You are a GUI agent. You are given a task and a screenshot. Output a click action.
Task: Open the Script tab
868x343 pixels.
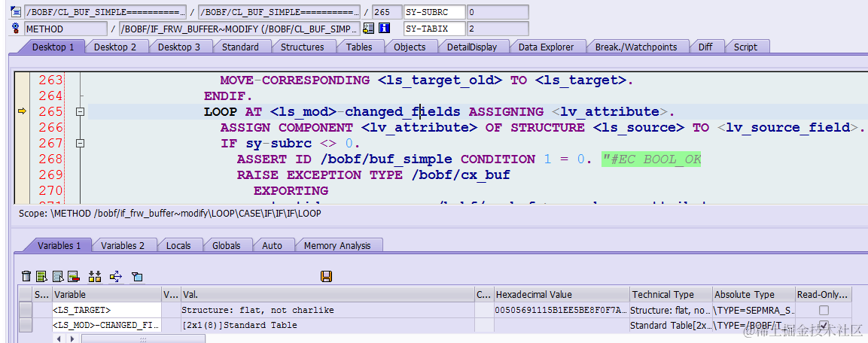point(745,47)
